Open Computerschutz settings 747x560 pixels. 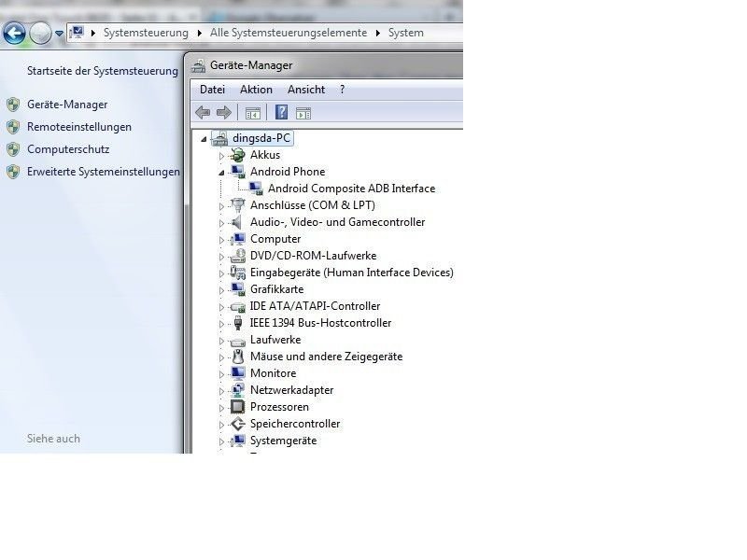(68, 149)
